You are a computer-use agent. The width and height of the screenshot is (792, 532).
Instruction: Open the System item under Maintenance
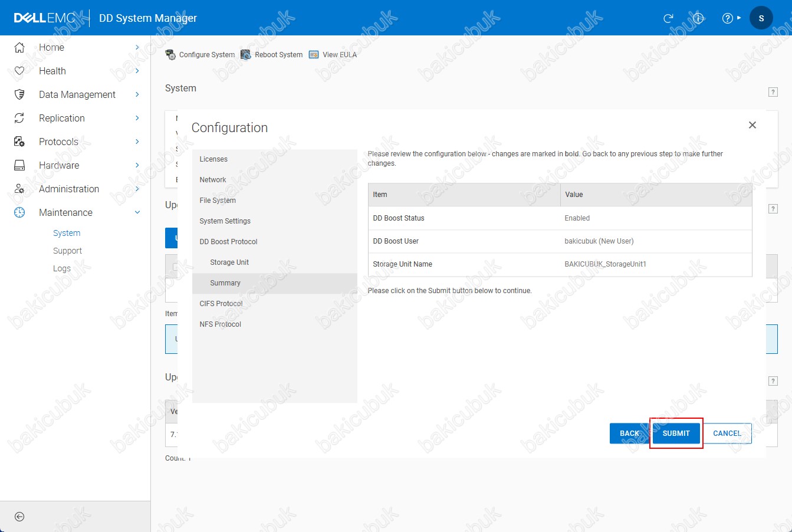click(x=67, y=233)
